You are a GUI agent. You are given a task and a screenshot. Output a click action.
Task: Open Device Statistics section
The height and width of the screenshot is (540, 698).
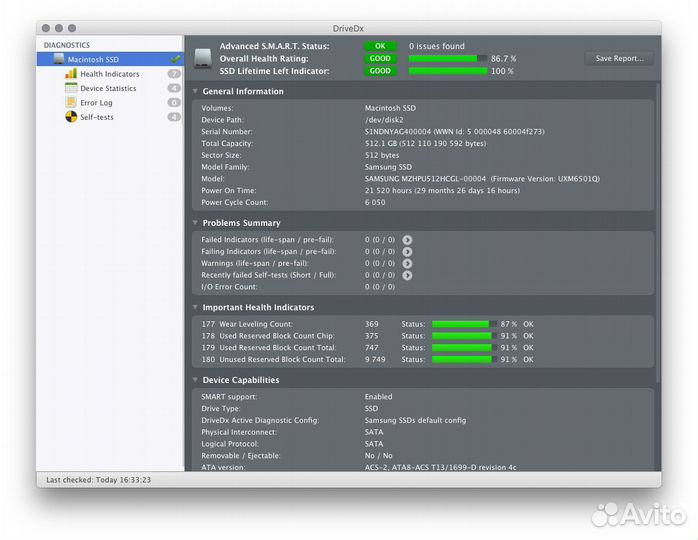pyautogui.click(x=108, y=88)
